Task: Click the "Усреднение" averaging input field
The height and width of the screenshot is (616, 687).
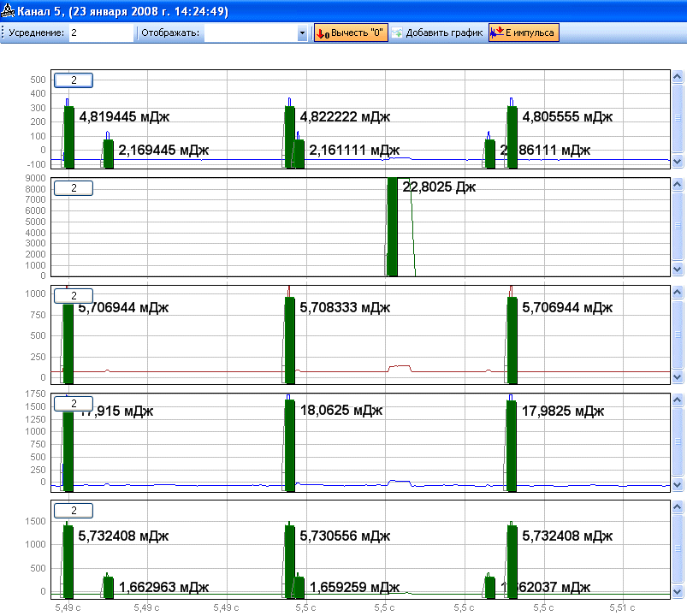Action: coord(101,33)
